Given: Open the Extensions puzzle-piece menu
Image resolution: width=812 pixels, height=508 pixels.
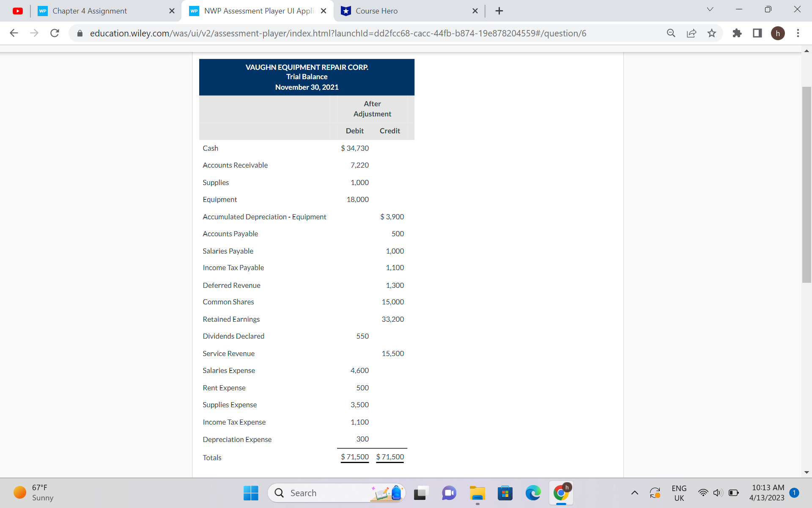Looking at the screenshot, I should [x=737, y=33].
